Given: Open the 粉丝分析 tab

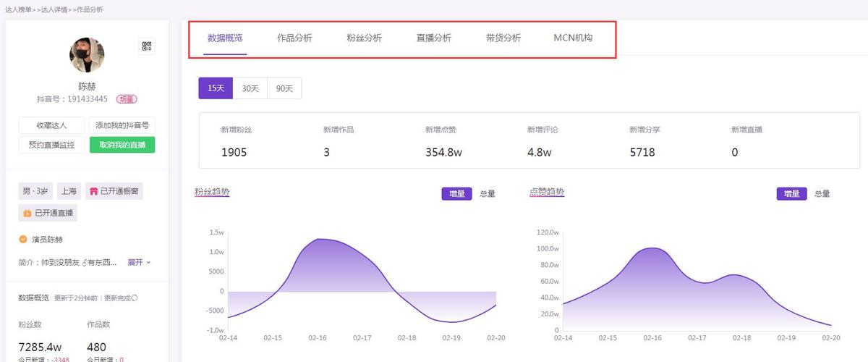Looking at the screenshot, I should pos(364,38).
